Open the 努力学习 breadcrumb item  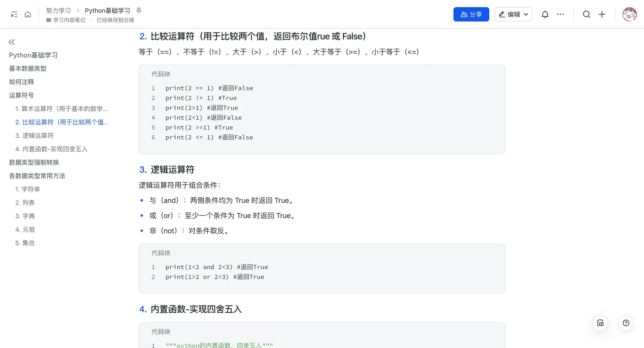click(x=58, y=10)
